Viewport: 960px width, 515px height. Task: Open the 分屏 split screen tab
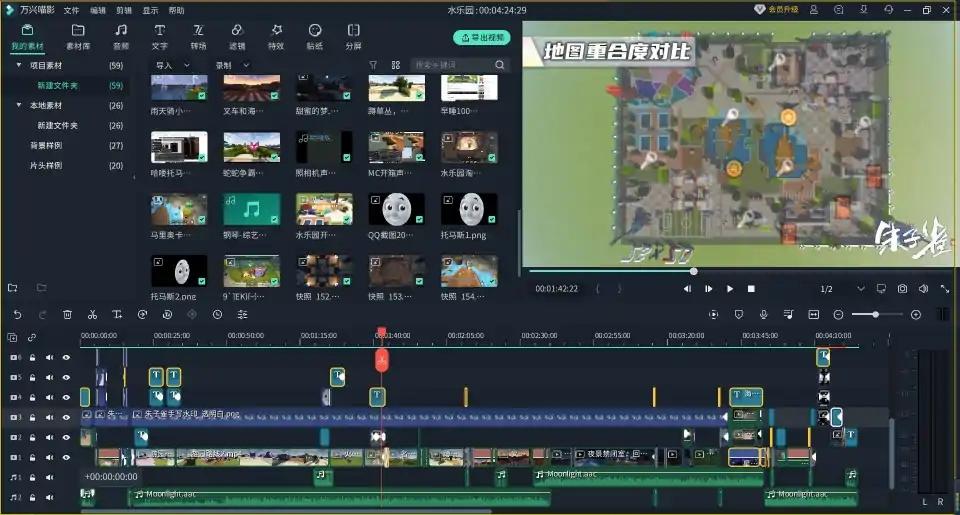tap(353, 37)
